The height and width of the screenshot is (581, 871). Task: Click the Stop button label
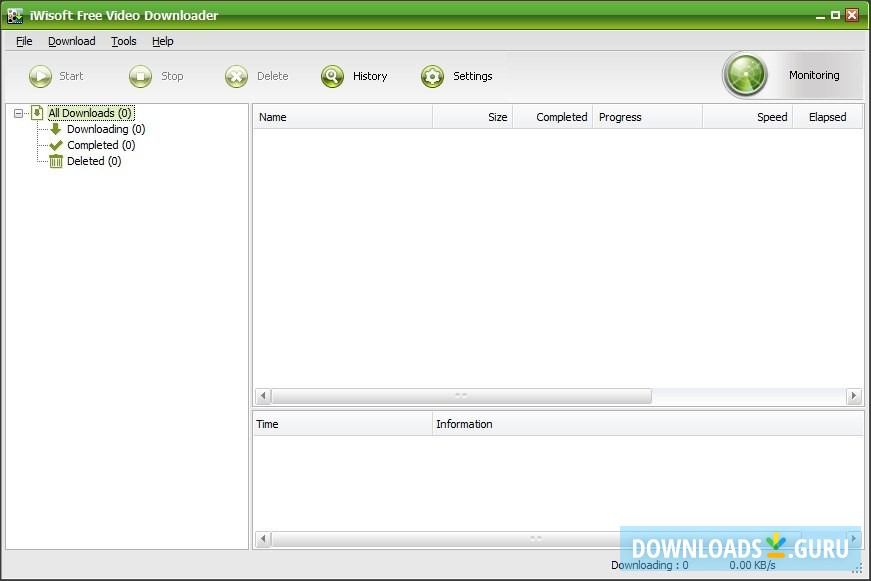click(172, 76)
